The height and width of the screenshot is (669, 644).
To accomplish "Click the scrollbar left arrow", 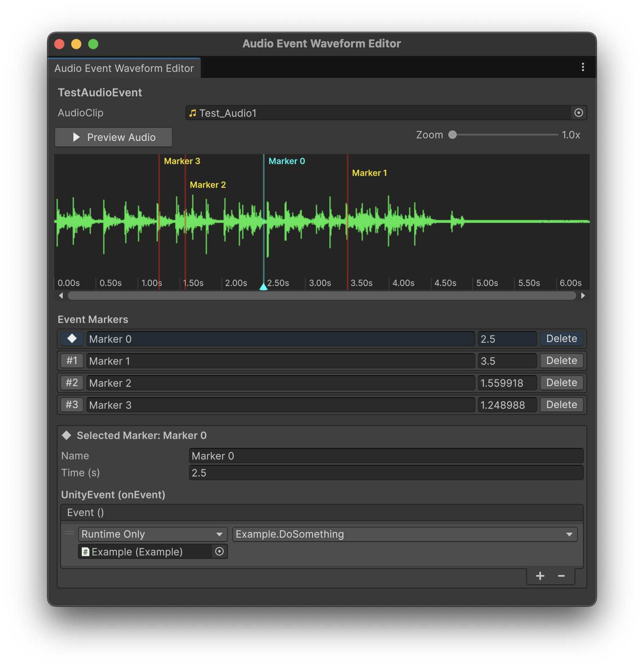I will (x=61, y=296).
